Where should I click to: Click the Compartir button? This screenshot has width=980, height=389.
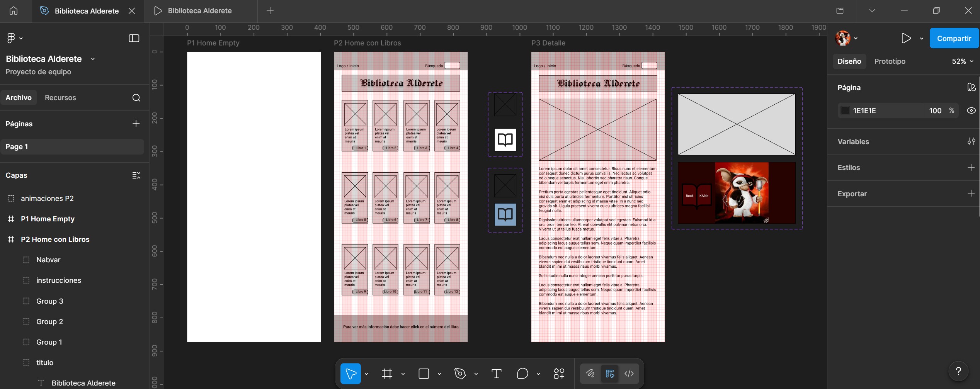[954, 38]
